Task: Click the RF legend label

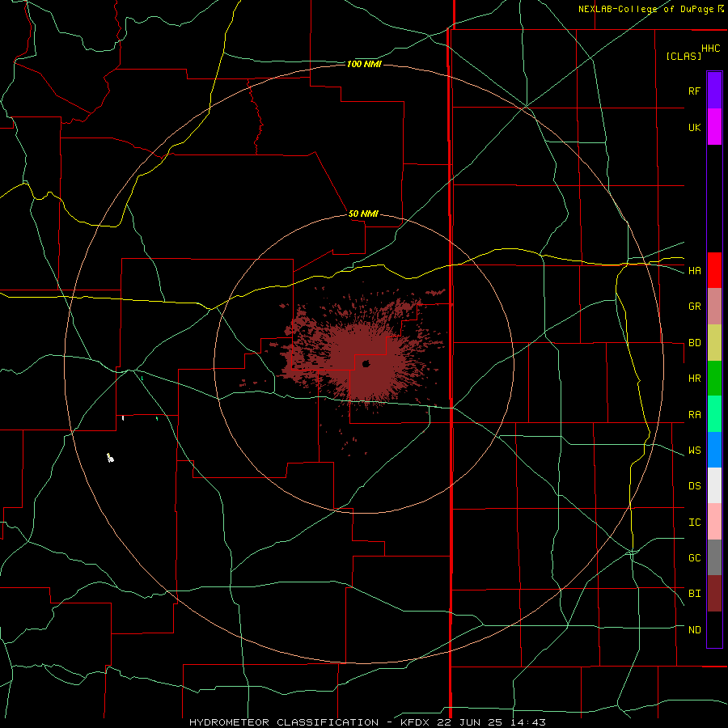Action: (x=694, y=91)
